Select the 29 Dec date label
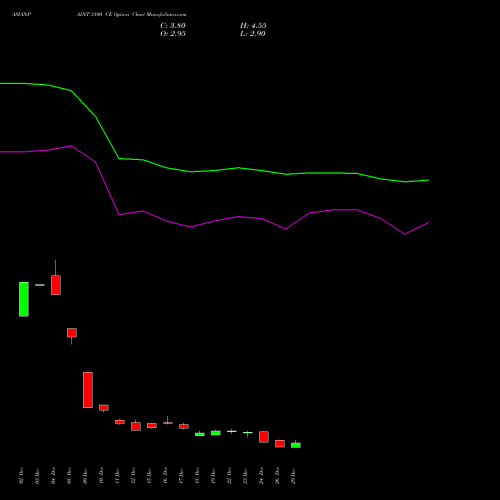Image resolution: width=500 pixels, height=500 pixels. [294, 476]
